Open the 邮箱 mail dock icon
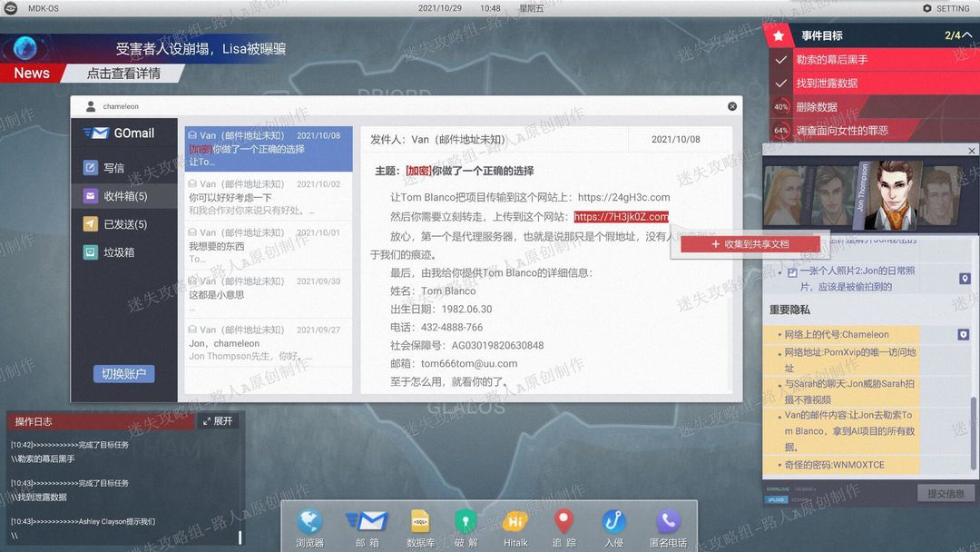980x552 pixels. pos(367,528)
